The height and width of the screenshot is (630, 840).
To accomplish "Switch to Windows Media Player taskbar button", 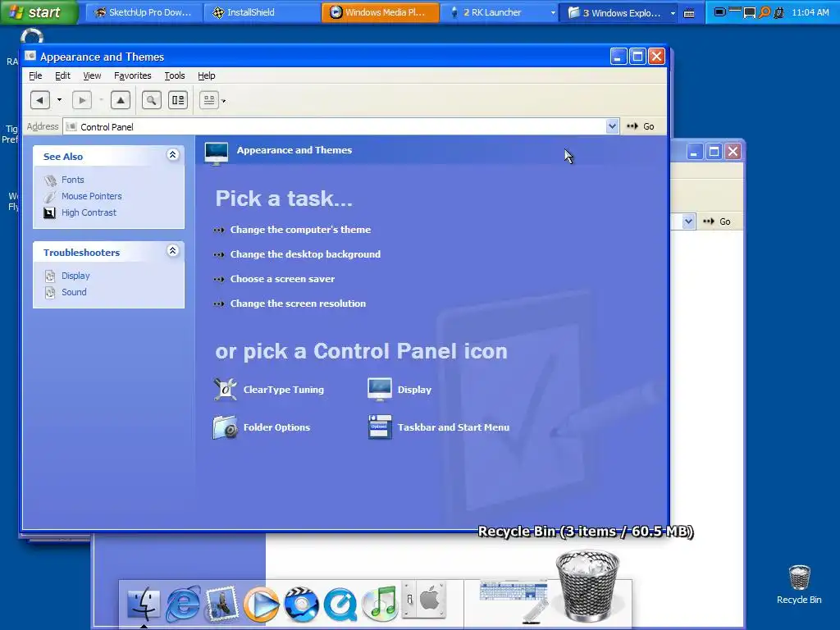I will point(380,12).
